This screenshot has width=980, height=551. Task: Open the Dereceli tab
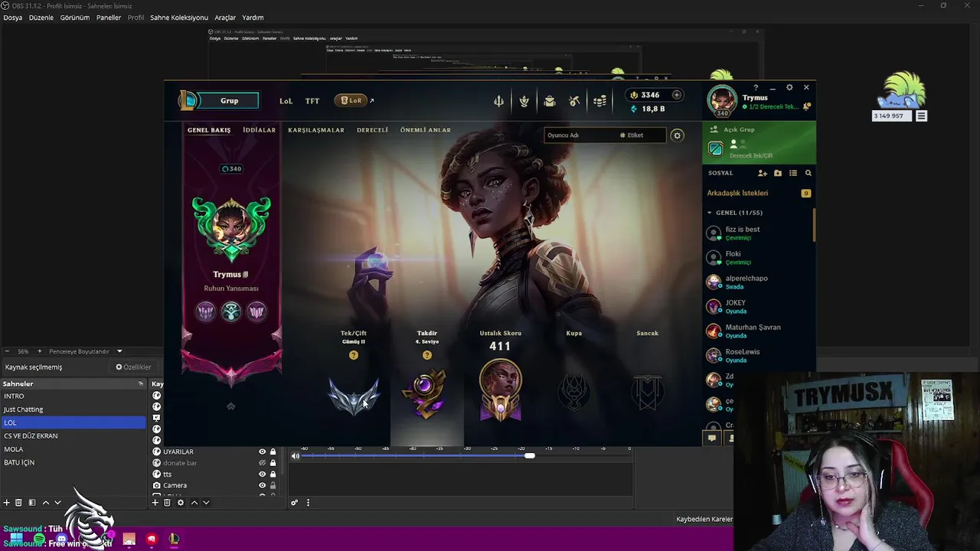(x=372, y=130)
